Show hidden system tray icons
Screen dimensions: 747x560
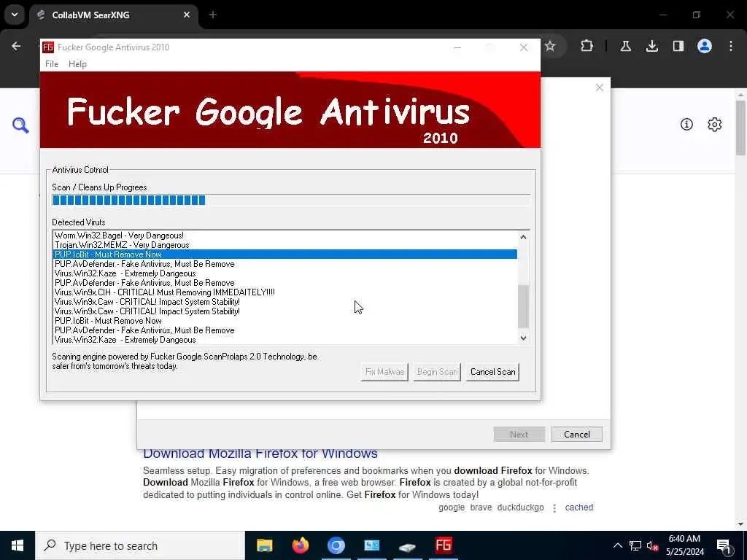click(x=617, y=545)
